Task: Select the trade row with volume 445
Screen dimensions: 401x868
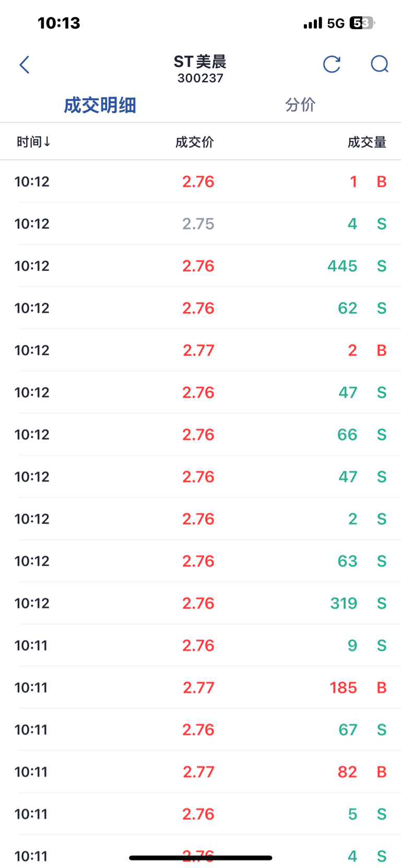Action: click(x=200, y=266)
